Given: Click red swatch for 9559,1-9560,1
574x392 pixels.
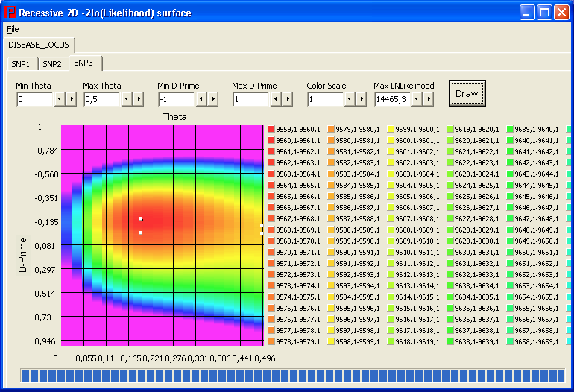Looking at the screenshot, I should pyautogui.click(x=271, y=129).
